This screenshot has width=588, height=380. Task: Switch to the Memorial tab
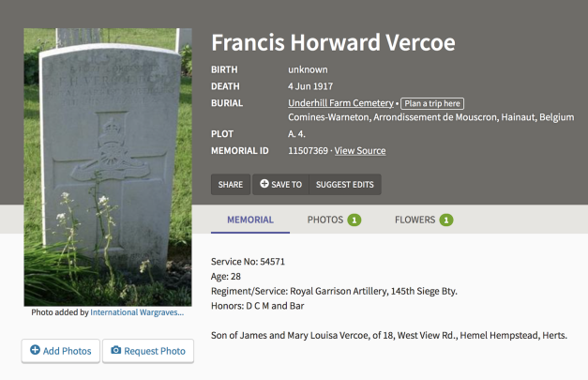(x=250, y=220)
